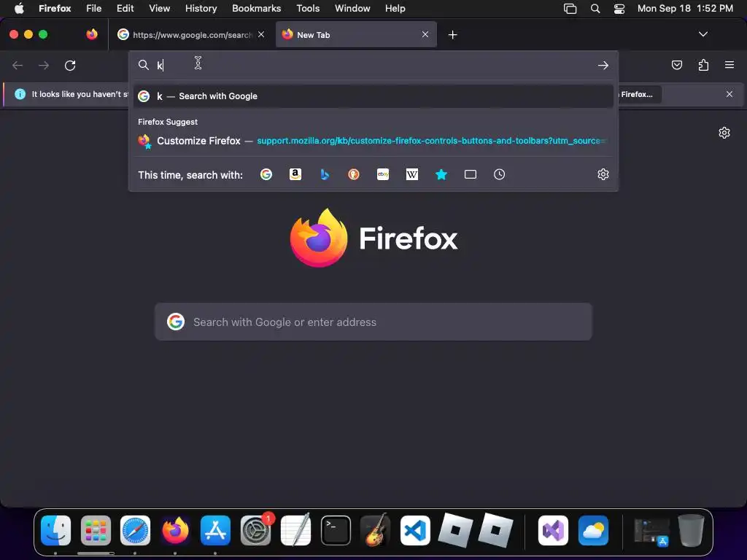Viewport: 747px width, 560px height.
Task: Open the Window menu
Action: (x=352, y=9)
